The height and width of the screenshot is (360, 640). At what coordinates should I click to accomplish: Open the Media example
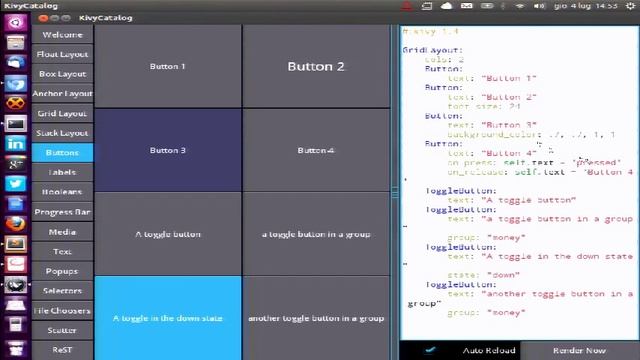click(62, 232)
